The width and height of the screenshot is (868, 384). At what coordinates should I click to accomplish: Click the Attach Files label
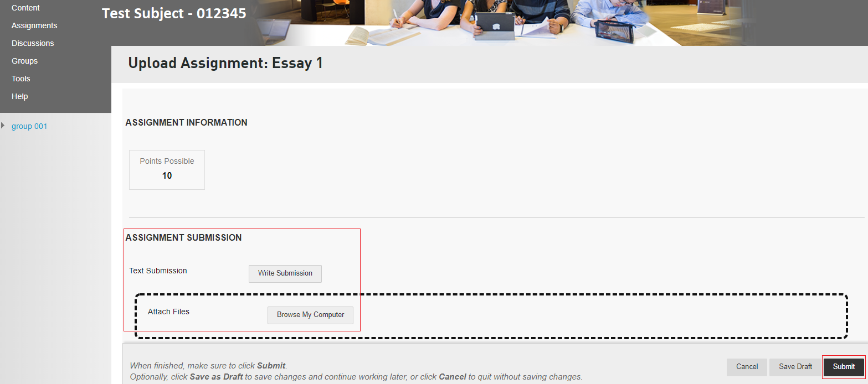point(168,312)
